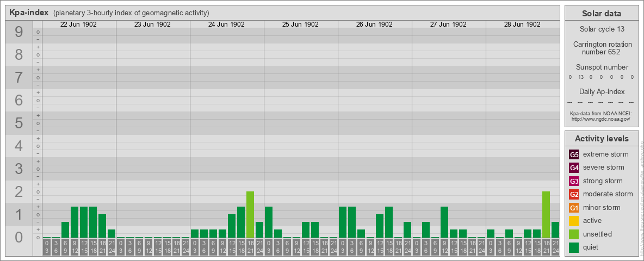Image resolution: width=644 pixels, height=261 pixels.
Task: Click the 6-9 time slot label under 26 Jun
Action: 361,247
